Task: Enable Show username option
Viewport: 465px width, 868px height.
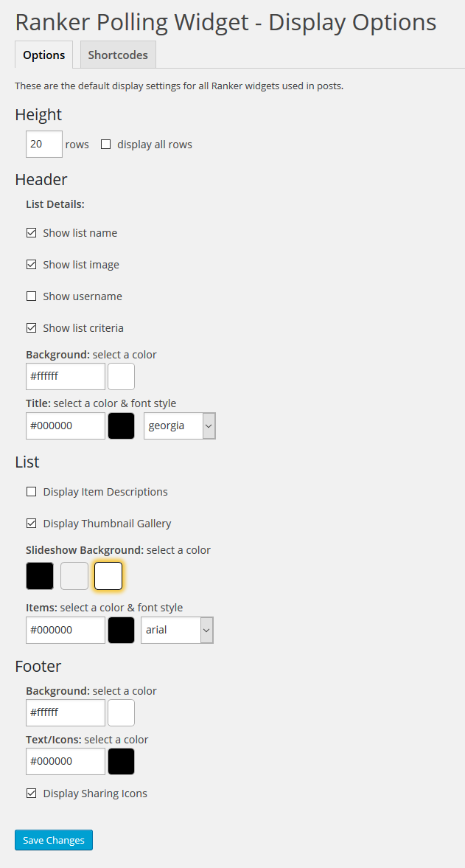Action: click(31, 296)
